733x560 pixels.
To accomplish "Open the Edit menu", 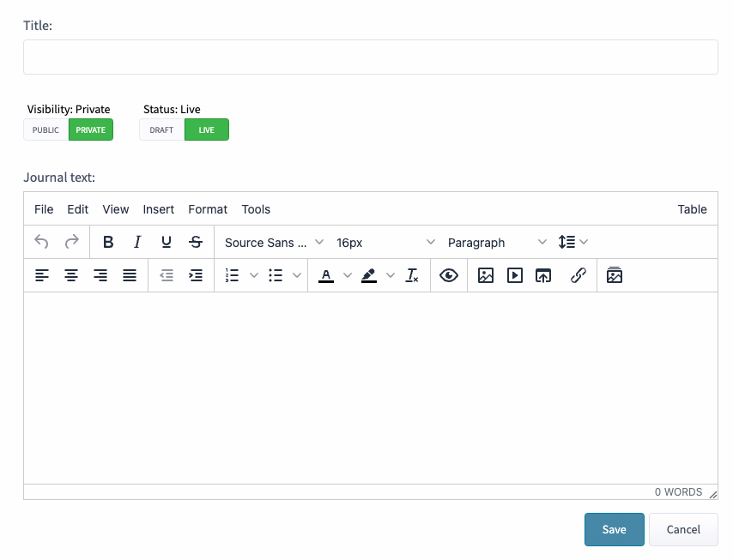I will 77,209.
